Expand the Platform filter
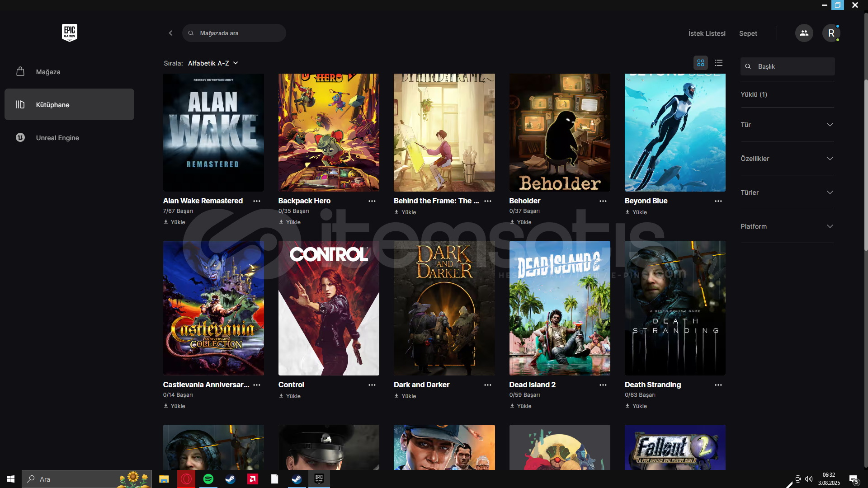Viewport: 868px width, 488px height. pos(787,226)
